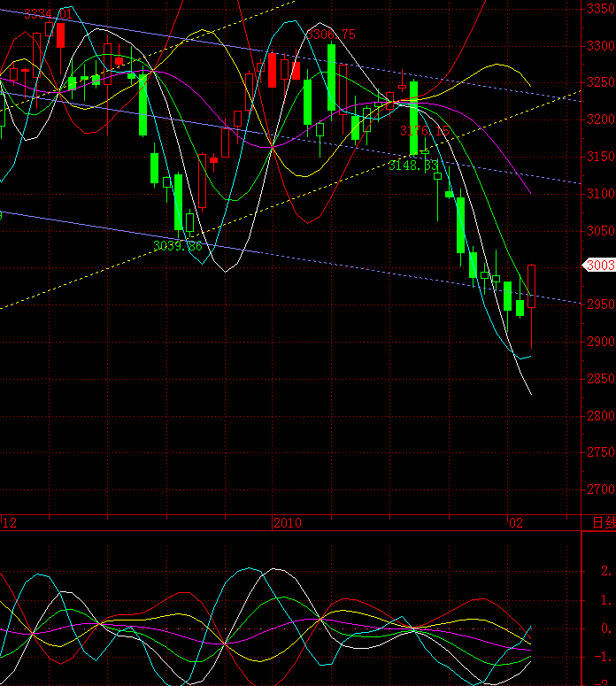The height and width of the screenshot is (686, 616).
Task: Click the 2700 price axis label
Action: point(601,489)
